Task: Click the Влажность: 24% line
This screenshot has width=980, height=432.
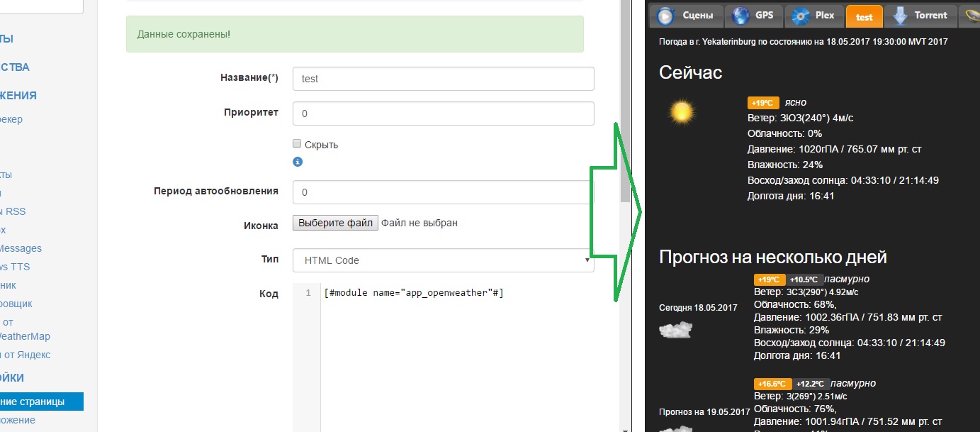Action: [x=787, y=165]
